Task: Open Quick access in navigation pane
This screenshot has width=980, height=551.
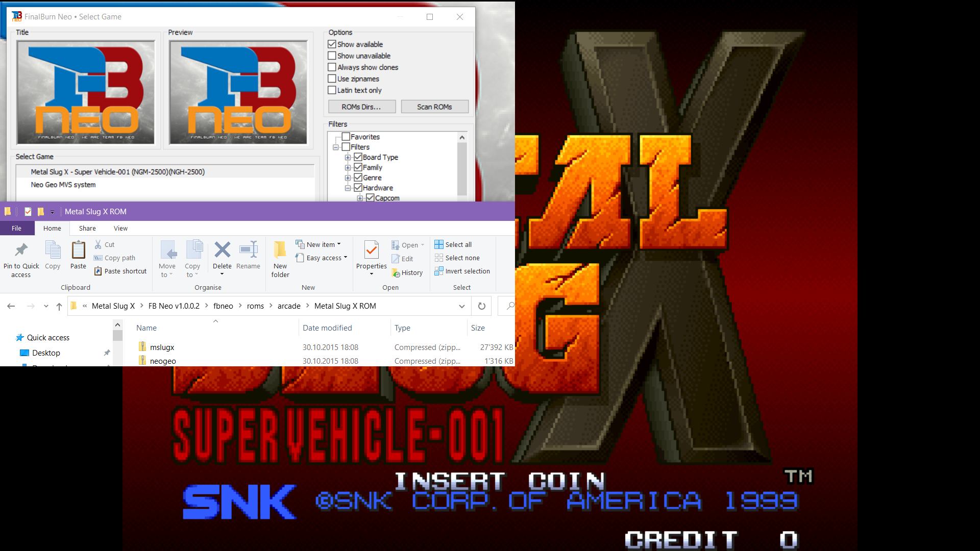Action: 48,338
